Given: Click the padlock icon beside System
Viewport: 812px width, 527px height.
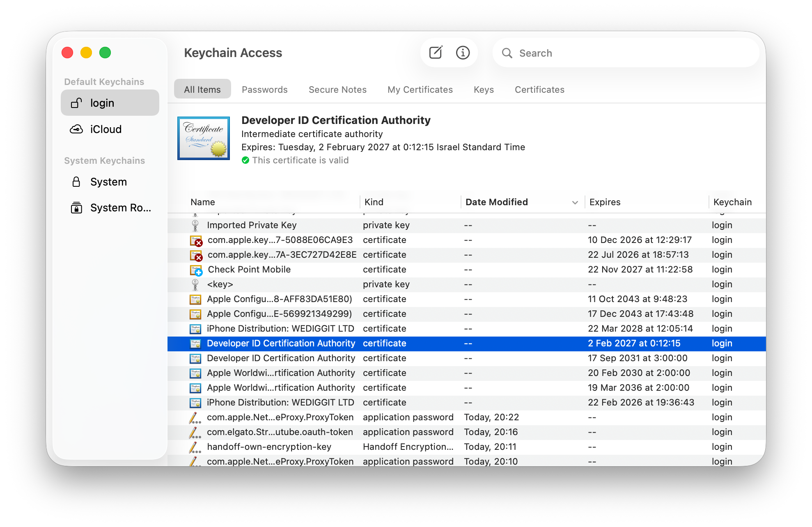Looking at the screenshot, I should (76, 182).
